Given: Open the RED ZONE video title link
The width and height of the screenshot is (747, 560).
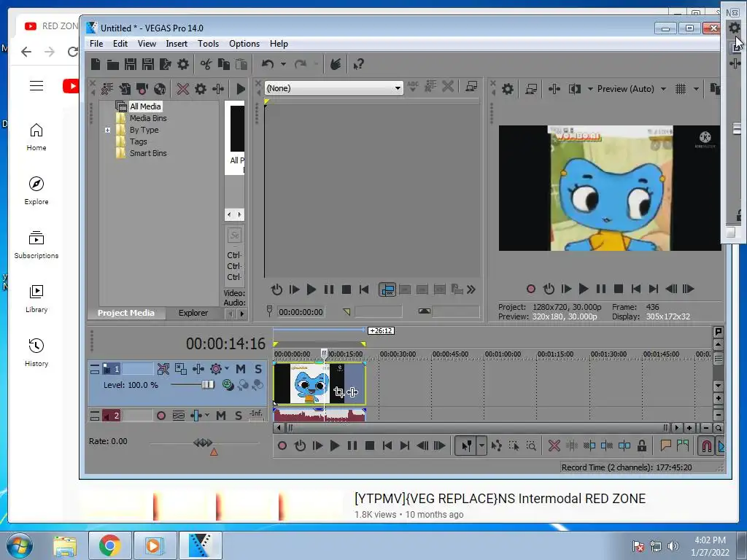Looking at the screenshot, I should (x=500, y=499).
